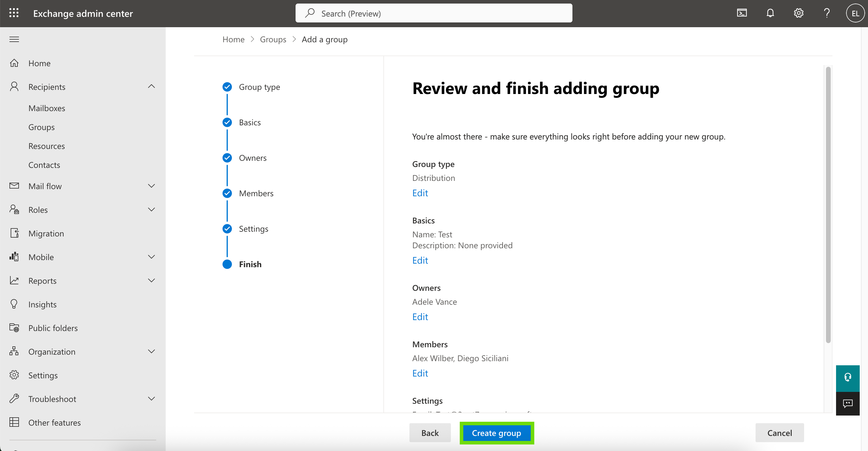Click Edit under Group type
868x451 pixels.
point(420,193)
